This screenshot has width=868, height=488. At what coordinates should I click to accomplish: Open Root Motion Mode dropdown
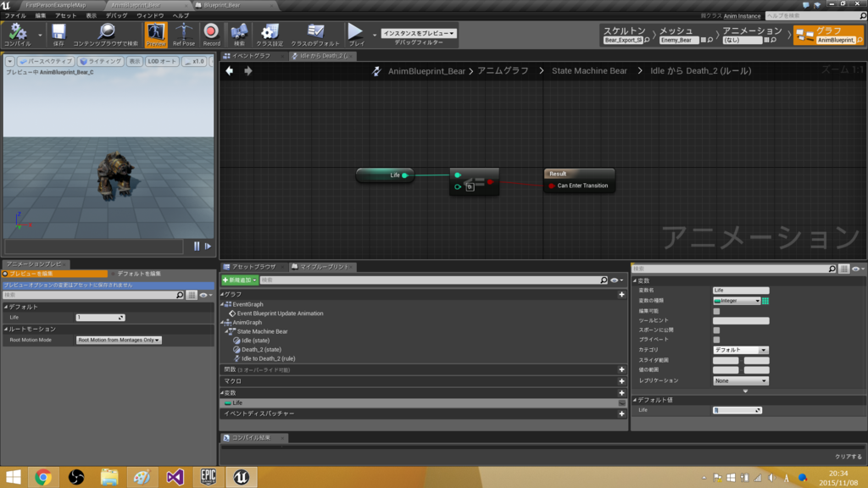pos(119,340)
